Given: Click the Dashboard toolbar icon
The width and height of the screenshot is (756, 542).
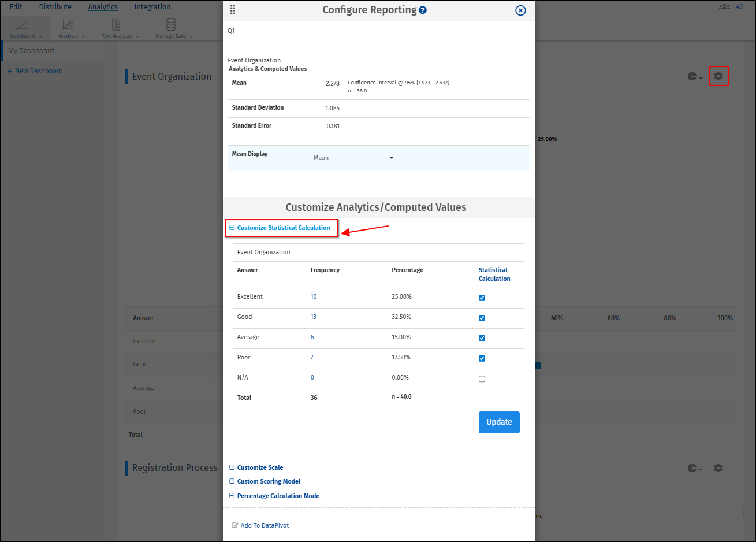Looking at the screenshot, I should (23, 25).
